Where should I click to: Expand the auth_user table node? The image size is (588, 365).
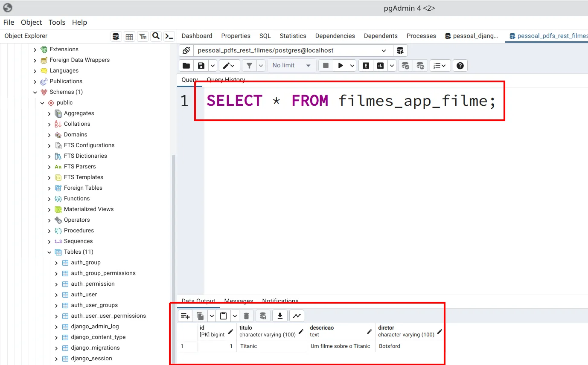[x=56, y=295]
